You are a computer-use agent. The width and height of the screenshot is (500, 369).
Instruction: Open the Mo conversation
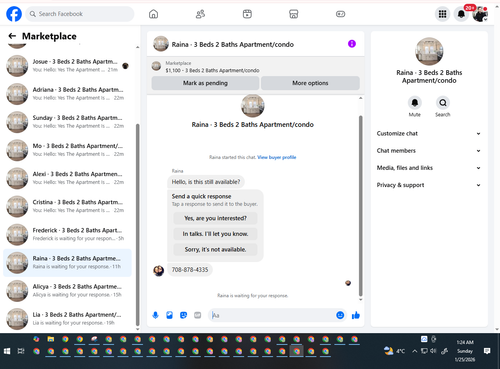coord(68,150)
